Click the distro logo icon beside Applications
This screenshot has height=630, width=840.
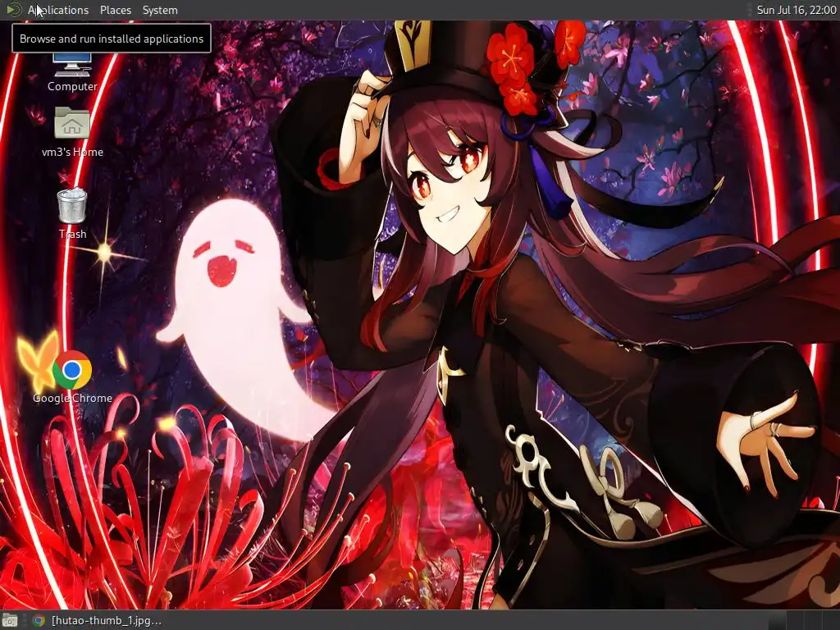coord(13,10)
